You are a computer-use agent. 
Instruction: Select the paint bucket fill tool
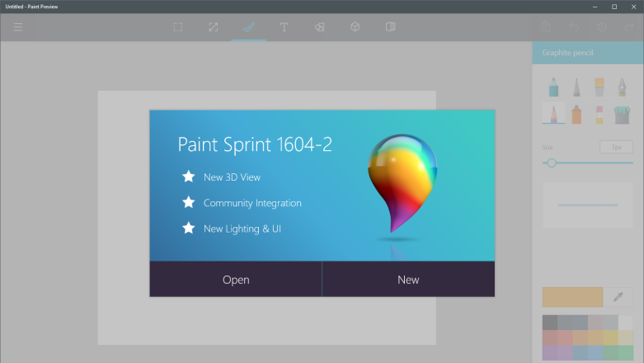pos(622,114)
